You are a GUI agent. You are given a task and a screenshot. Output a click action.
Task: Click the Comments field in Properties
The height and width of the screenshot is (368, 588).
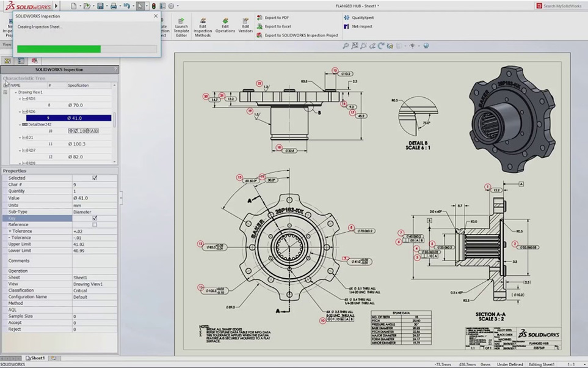pyautogui.click(x=95, y=260)
